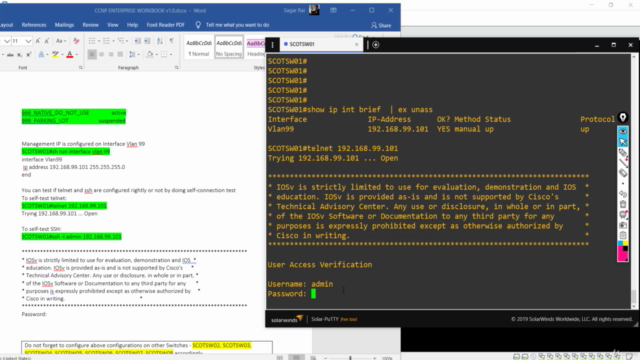Click the Share button in Word
This screenshot has height=360, width=640.
click(x=381, y=25)
